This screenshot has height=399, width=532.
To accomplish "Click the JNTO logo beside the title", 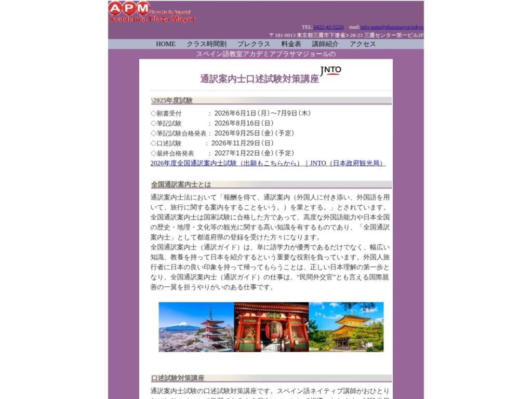I will coord(331,71).
